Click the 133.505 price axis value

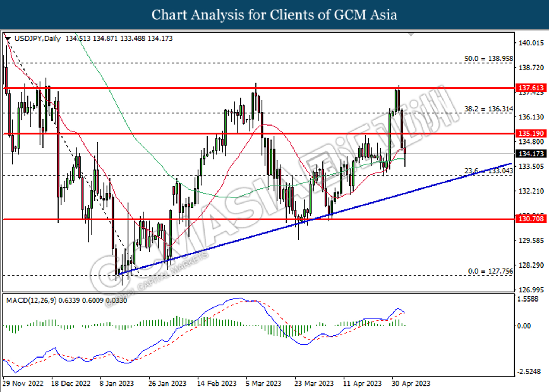tap(531, 167)
